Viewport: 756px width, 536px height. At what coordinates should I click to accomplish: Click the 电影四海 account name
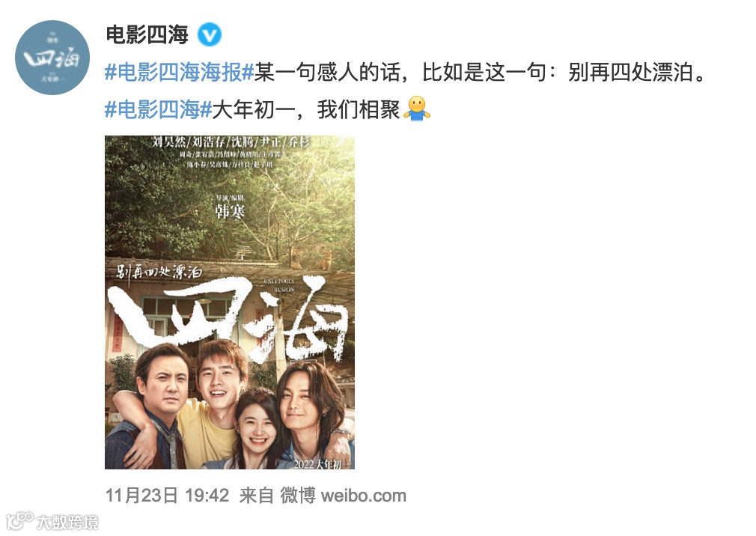coord(147,34)
